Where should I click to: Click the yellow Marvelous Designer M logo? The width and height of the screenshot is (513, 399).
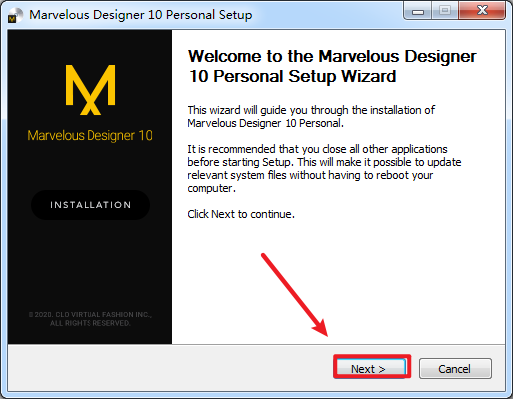(x=90, y=90)
